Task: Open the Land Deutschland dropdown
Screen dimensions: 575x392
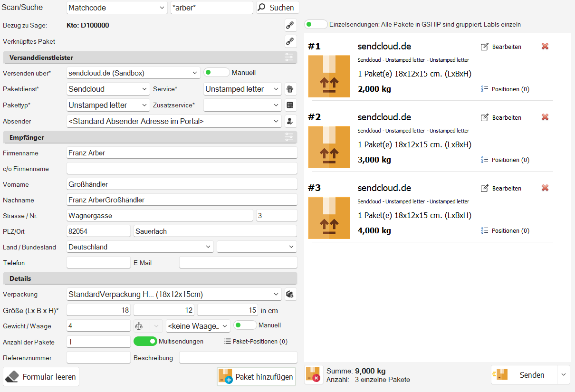Action: point(140,247)
